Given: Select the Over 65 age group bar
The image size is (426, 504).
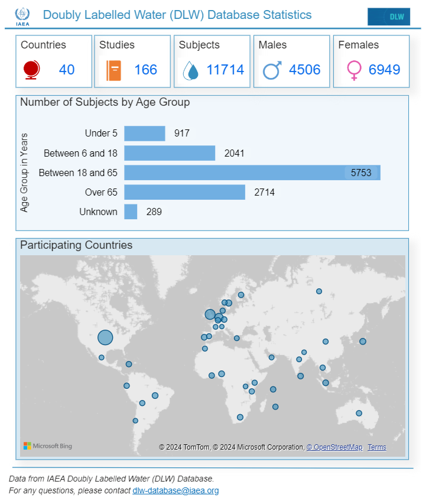Looking at the screenshot, I should [x=184, y=192].
